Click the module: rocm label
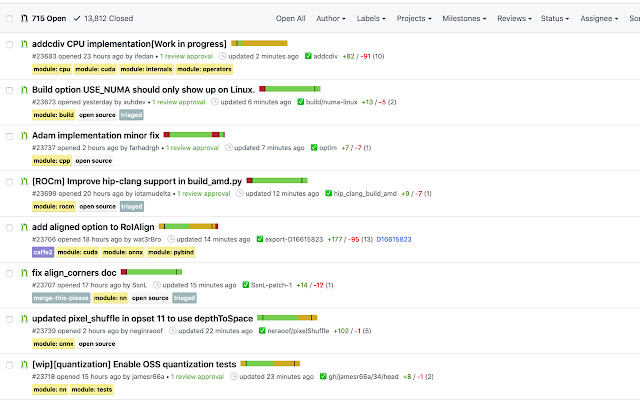Viewport: 640px width, 400px height. click(53, 207)
